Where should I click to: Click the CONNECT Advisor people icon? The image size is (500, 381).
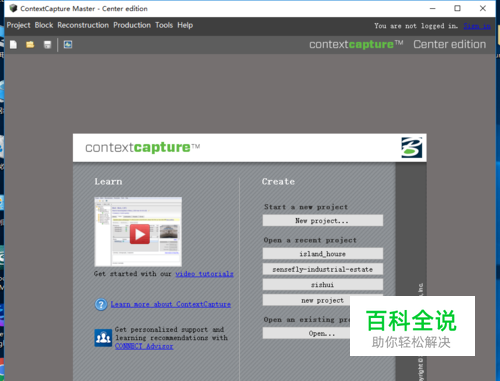point(103,338)
